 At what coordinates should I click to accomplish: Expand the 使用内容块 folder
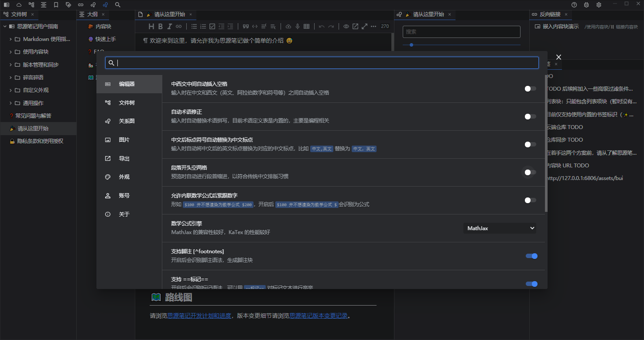pos(10,52)
